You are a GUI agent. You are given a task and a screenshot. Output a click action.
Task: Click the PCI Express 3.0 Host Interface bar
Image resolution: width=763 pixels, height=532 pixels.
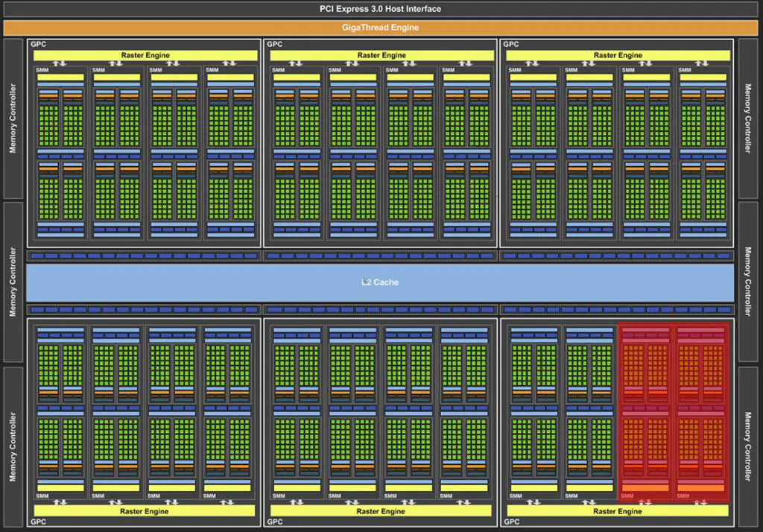pos(381,9)
